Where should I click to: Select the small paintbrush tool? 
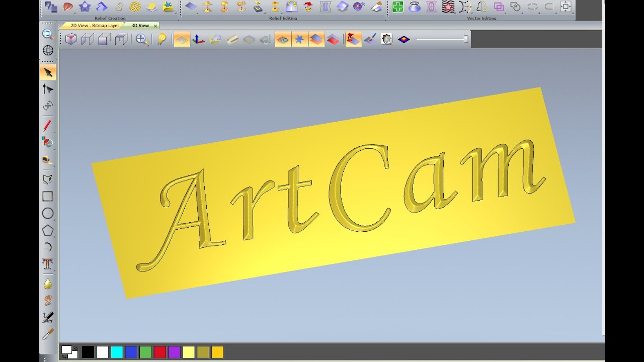48,334
